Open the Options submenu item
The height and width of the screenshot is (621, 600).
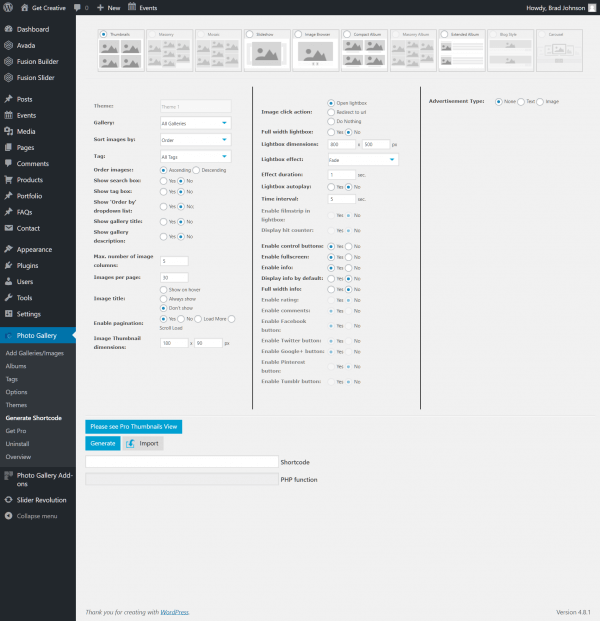[16, 392]
